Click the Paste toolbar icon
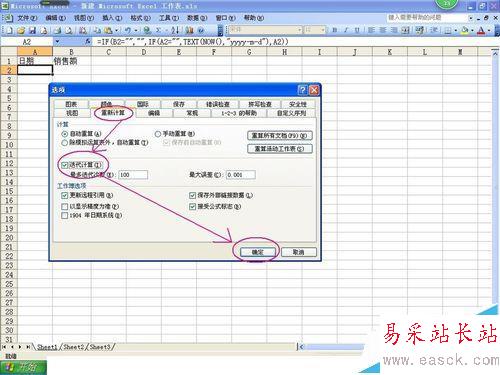Screen dimensions: 500x375 108,31
